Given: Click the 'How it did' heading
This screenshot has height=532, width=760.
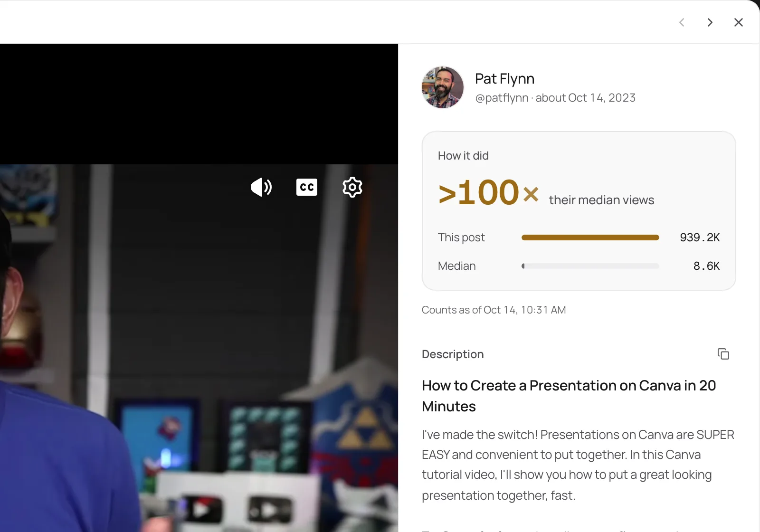Looking at the screenshot, I should click(463, 156).
